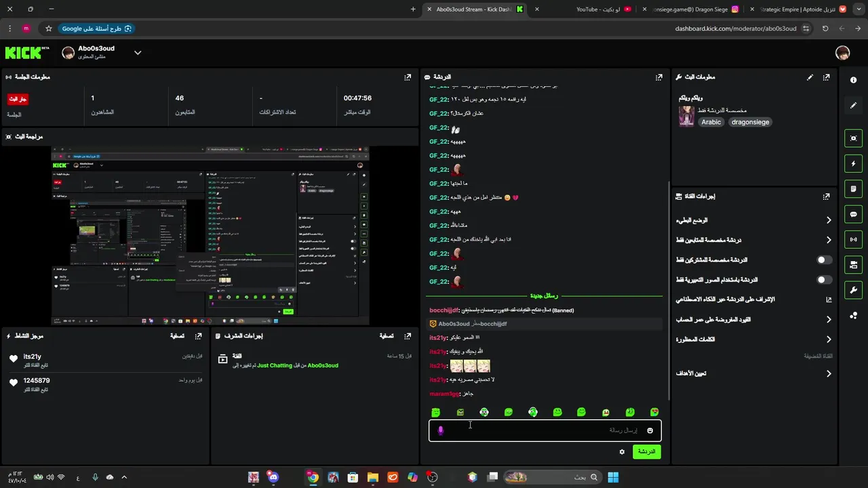Expand the banned words option
This screenshot has width=868, height=488.
pyautogui.click(x=753, y=340)
